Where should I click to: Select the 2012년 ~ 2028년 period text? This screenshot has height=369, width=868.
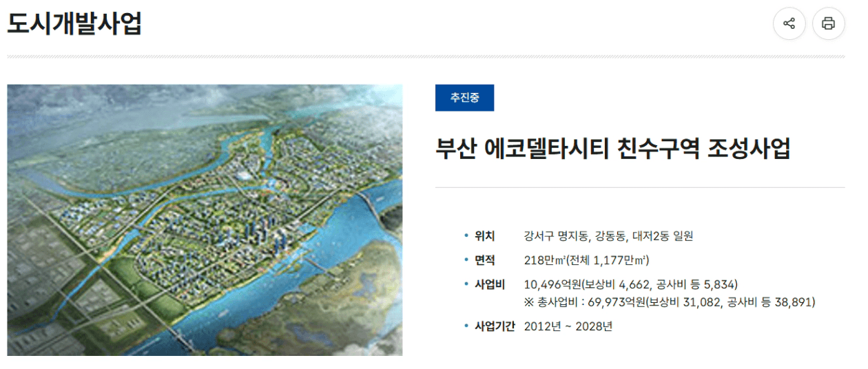(x=568, y=326)
